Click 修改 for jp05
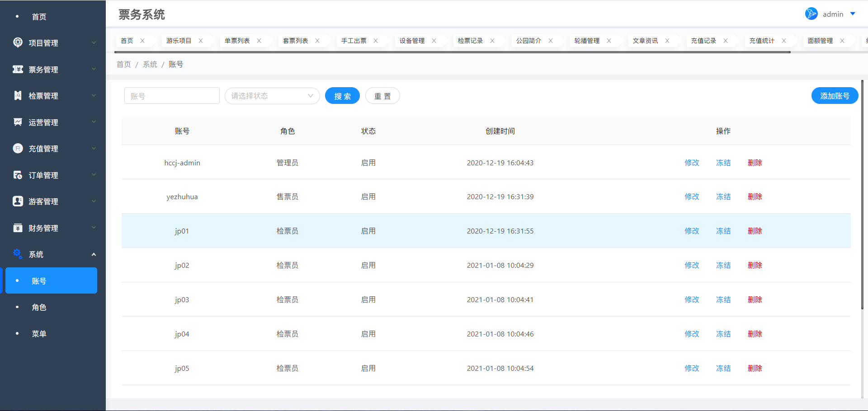This screenshot has height=411, width=868. 692,368
